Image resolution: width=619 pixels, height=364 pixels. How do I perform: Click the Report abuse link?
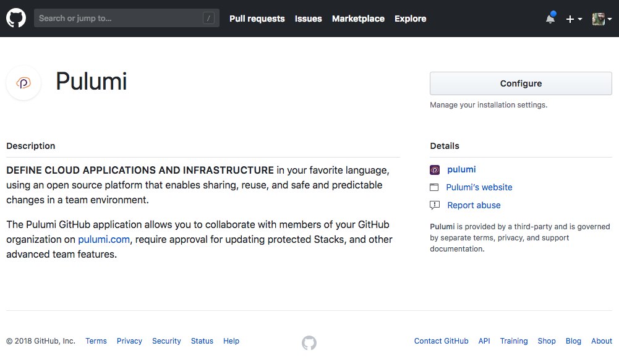[x=474, y=205]
